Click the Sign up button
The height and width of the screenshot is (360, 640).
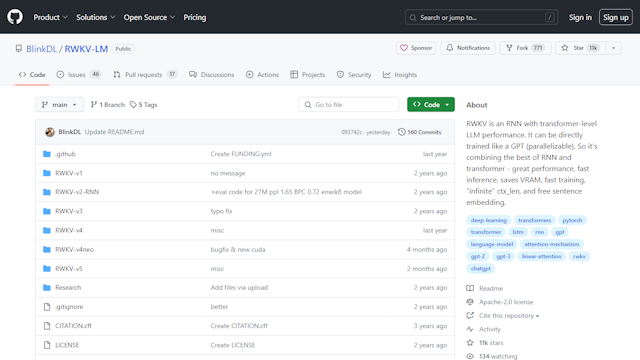click(616, 17)
